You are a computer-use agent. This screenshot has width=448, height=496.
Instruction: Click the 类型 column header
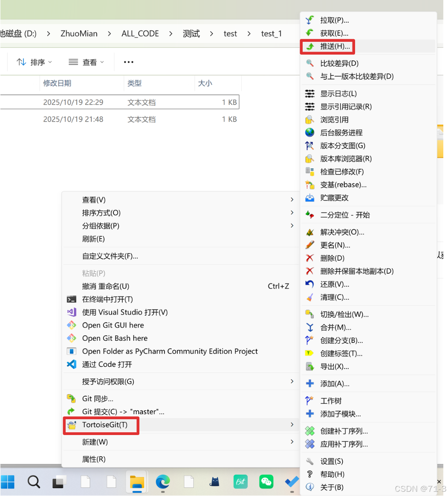pos(134,83)
